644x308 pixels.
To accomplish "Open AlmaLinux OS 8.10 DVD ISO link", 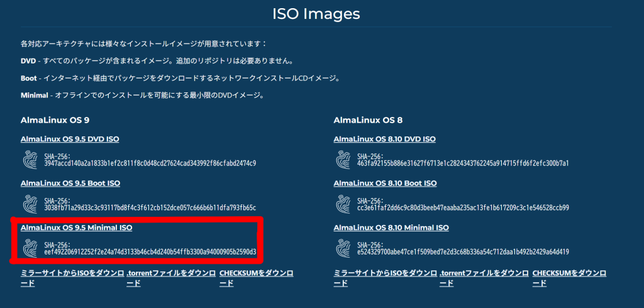I will click(384, 139).
